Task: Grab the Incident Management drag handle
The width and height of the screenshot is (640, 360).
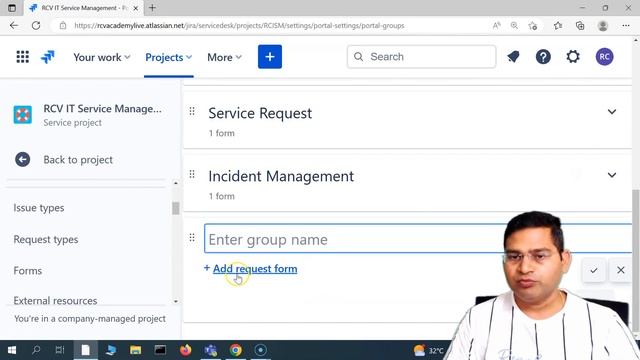Action: click(x=192, y=175)
